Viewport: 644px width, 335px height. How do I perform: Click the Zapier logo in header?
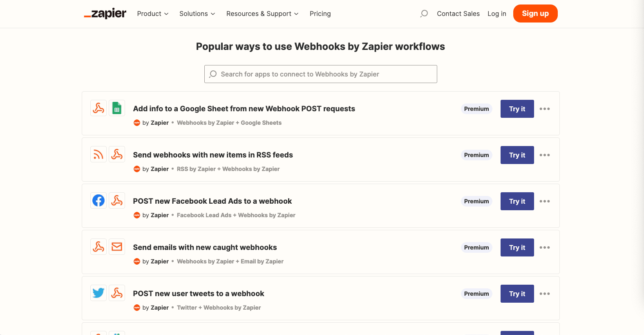pos(105,14)
